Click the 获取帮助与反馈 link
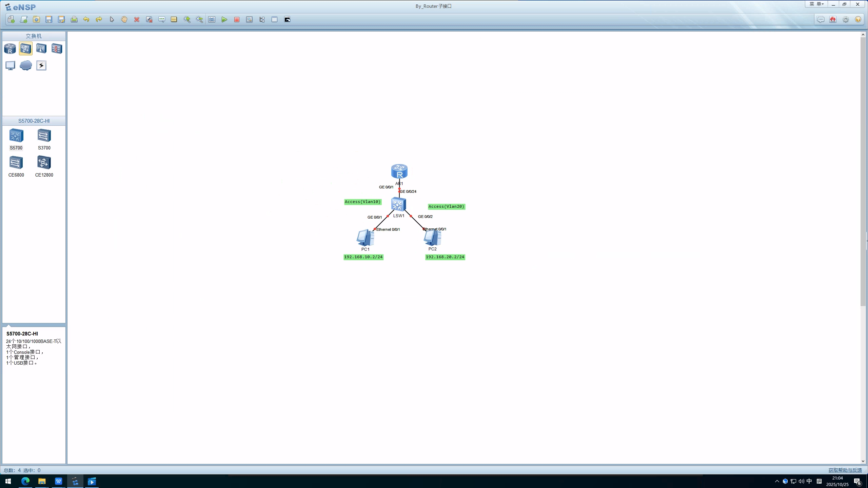This screenshot has height=488, width=868. 845,470
